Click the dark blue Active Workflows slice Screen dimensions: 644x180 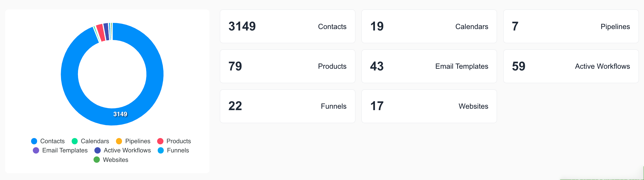pos(106,32)
